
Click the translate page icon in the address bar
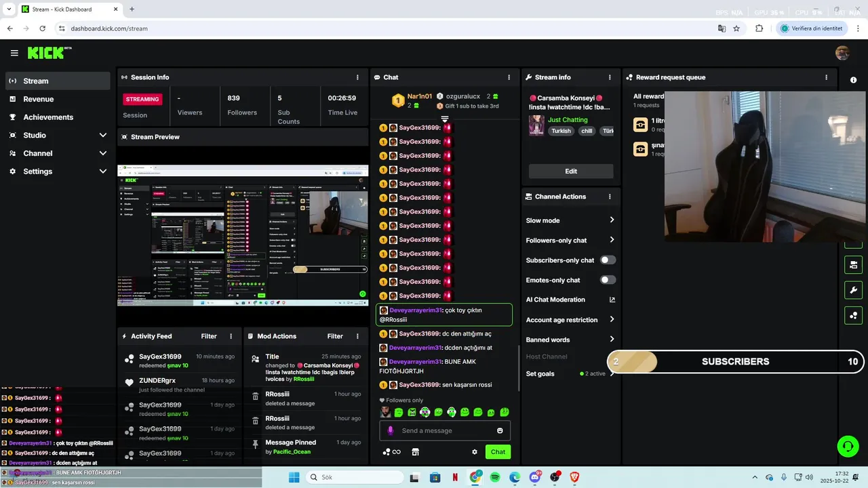click(x=722, y=28)
